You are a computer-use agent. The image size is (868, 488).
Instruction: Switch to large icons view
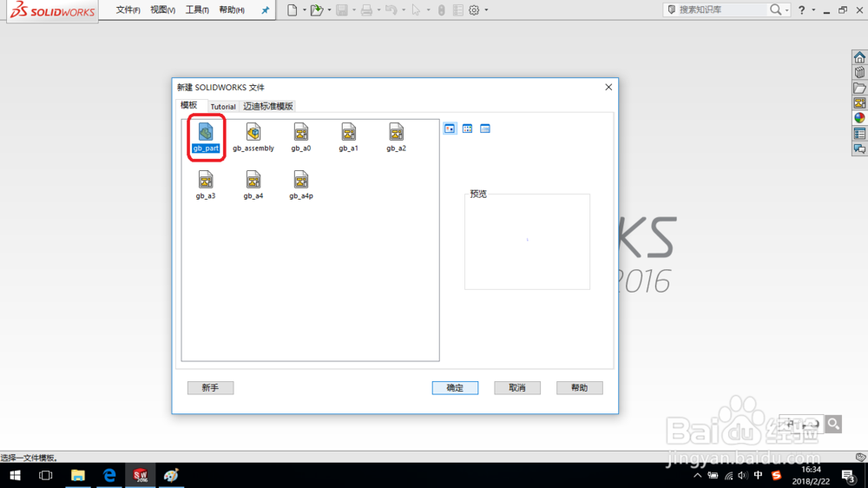tap(450, 129)
